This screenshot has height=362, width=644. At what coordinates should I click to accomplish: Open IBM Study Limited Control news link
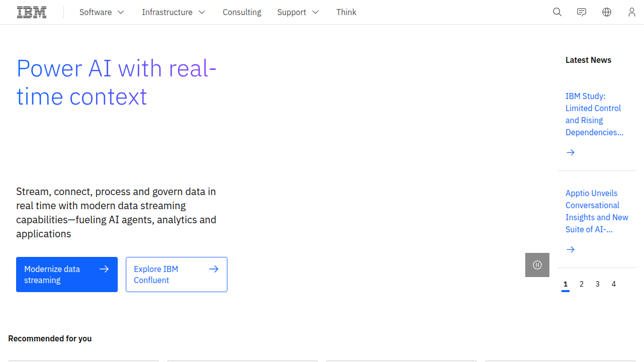click(594, 114)
